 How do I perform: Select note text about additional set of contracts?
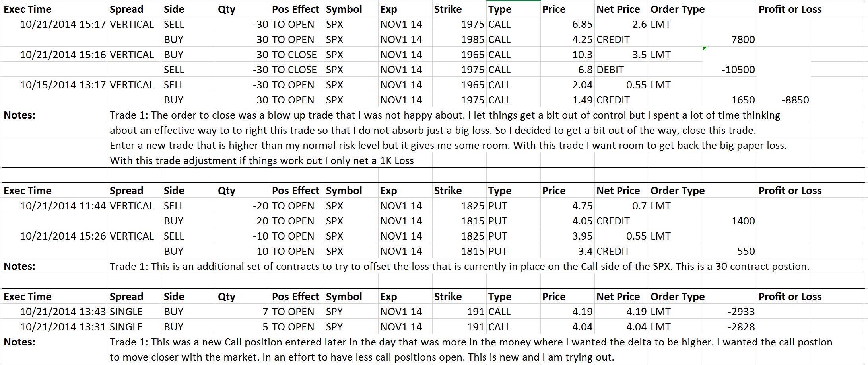(x=459, y=266)
